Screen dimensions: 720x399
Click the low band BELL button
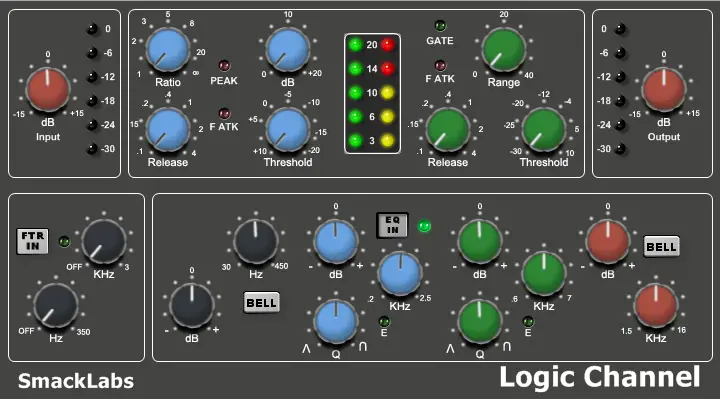pos(261,303)
